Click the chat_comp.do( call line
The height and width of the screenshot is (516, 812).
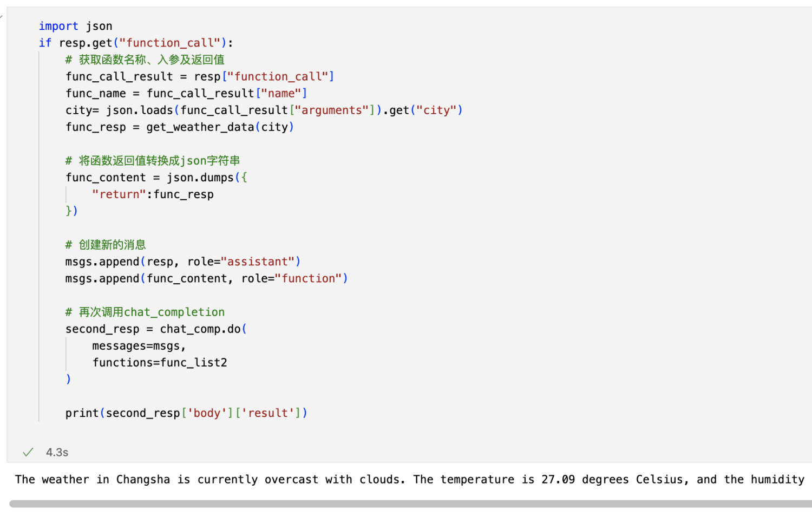(156, 329)
